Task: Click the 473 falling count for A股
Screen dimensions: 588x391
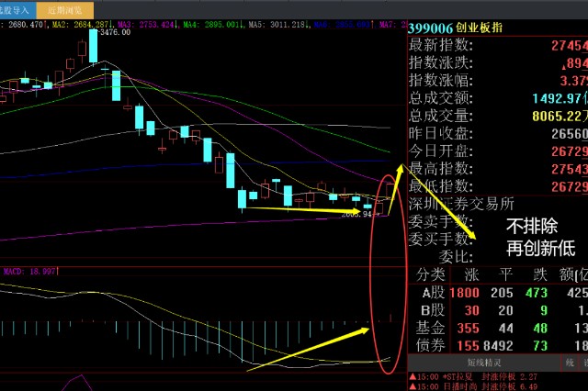Action: (x=537, y=293)
